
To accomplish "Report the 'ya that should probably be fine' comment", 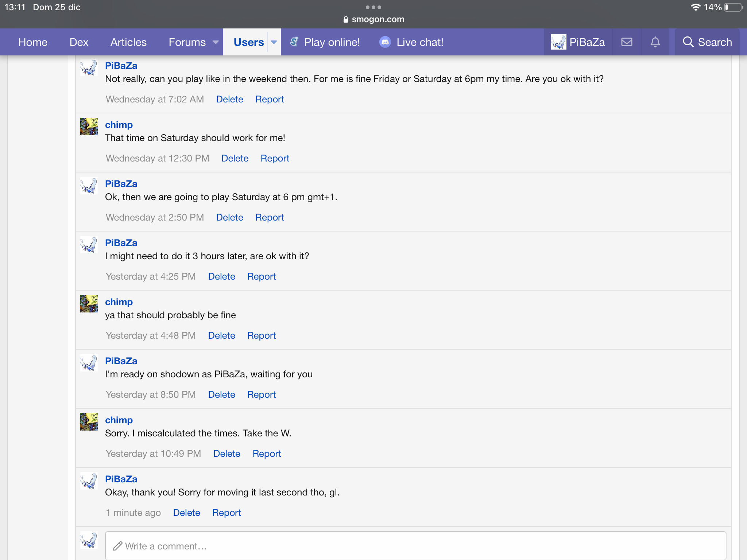I will tap(261, 335).
